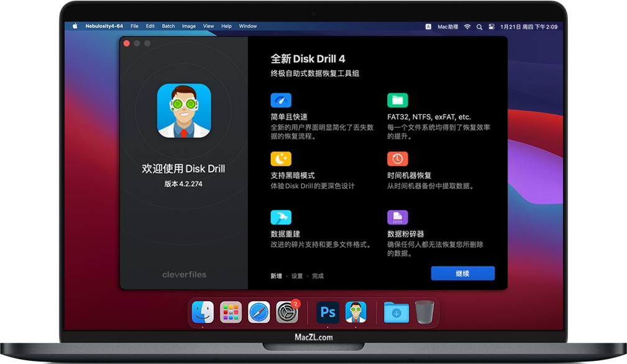Open the Apple menu

click(75, 26)
